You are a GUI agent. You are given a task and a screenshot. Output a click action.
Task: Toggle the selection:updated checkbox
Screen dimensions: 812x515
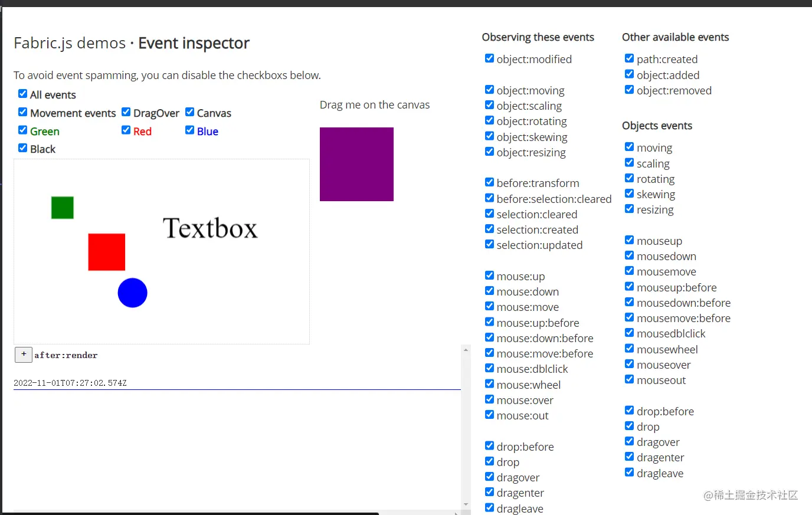[489, 244]
